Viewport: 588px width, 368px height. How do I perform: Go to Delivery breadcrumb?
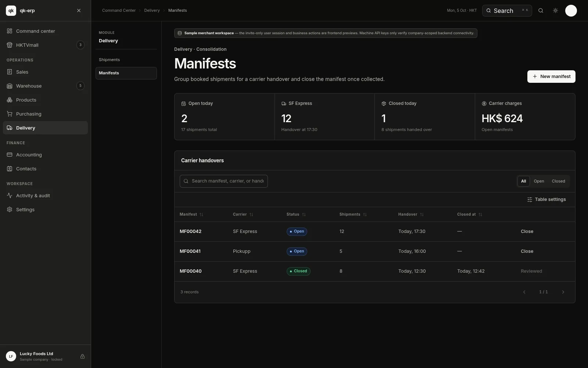pyautogui.click(x=152, y=10)
